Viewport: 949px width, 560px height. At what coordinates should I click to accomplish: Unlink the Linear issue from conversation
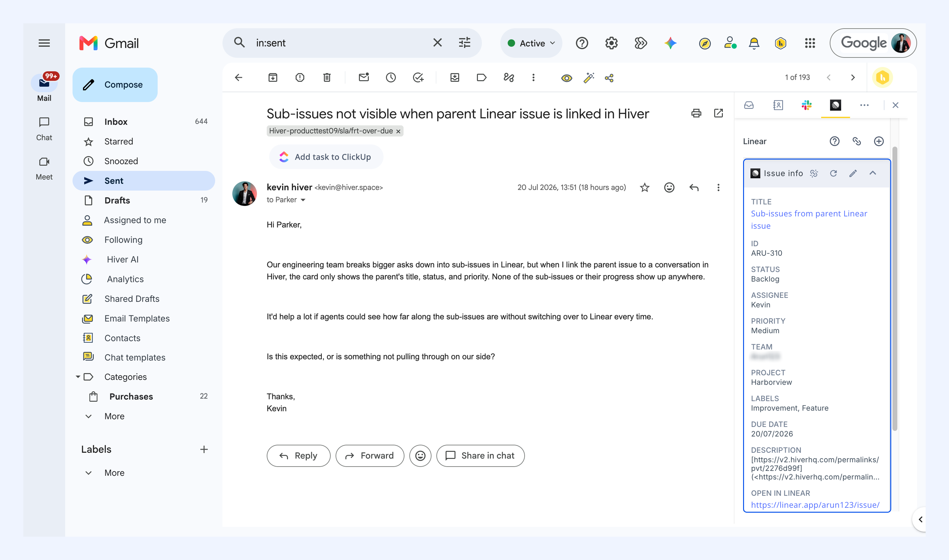click(x=814, y=173)
